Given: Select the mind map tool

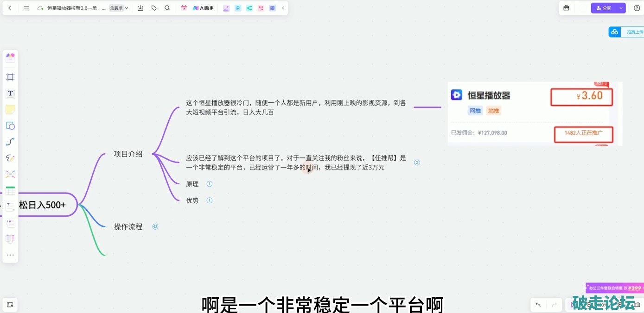Looking at the screenshot, I should pyautogui.click(x=10, y=174).
